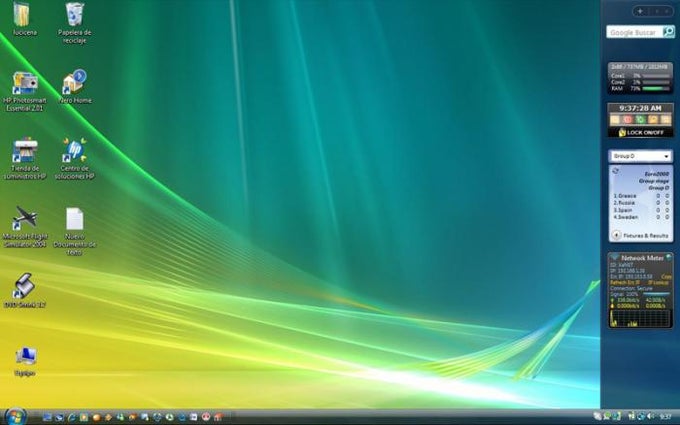
Task: Click the volume speaker tray icon
Action: click(650, 416)
